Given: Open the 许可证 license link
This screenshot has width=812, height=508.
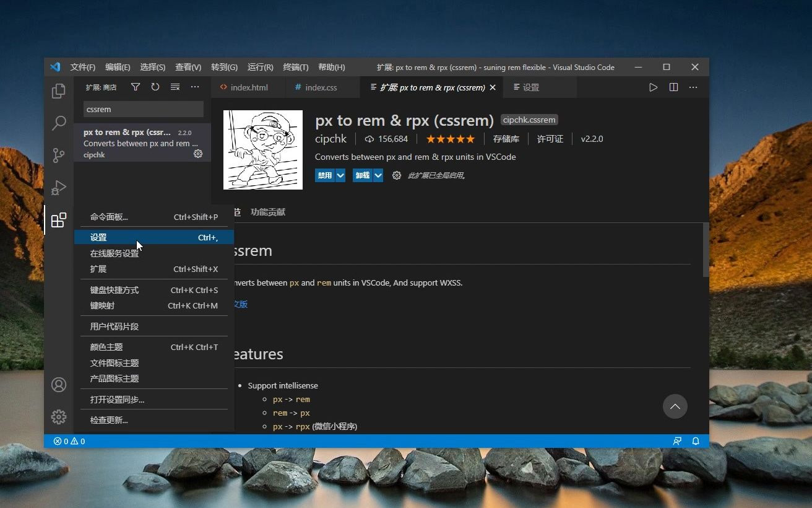Looking at the screenshot, I should tap(550, 139).
